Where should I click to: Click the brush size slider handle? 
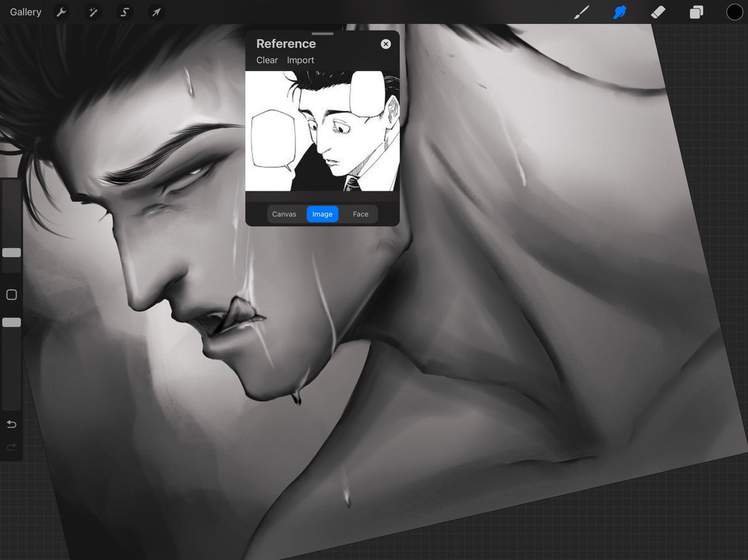[11, 252]
